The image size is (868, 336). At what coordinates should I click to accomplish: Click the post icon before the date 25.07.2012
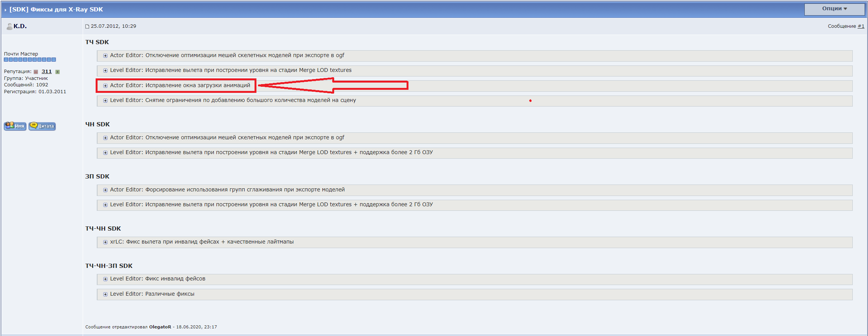[x=87, y=26]
